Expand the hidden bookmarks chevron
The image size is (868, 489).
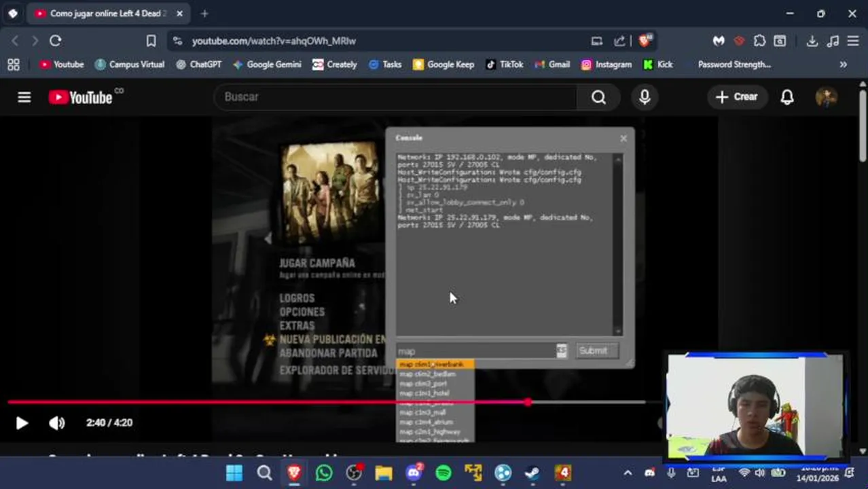click(x=843, y=65)
